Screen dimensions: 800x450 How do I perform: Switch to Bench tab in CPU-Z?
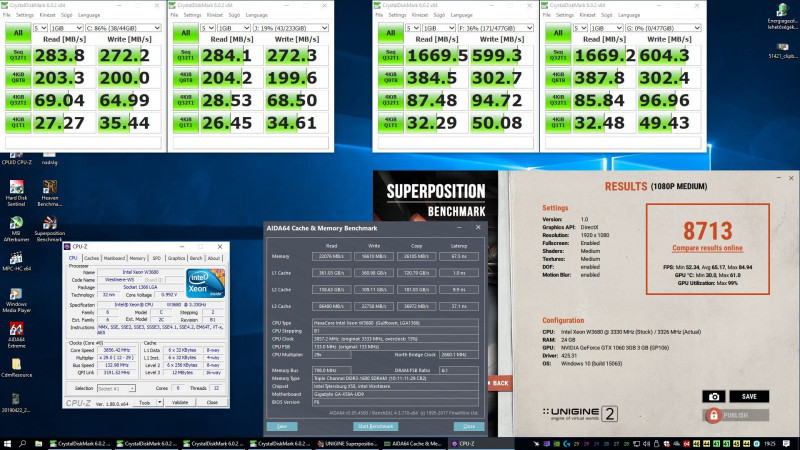(196, 258)
